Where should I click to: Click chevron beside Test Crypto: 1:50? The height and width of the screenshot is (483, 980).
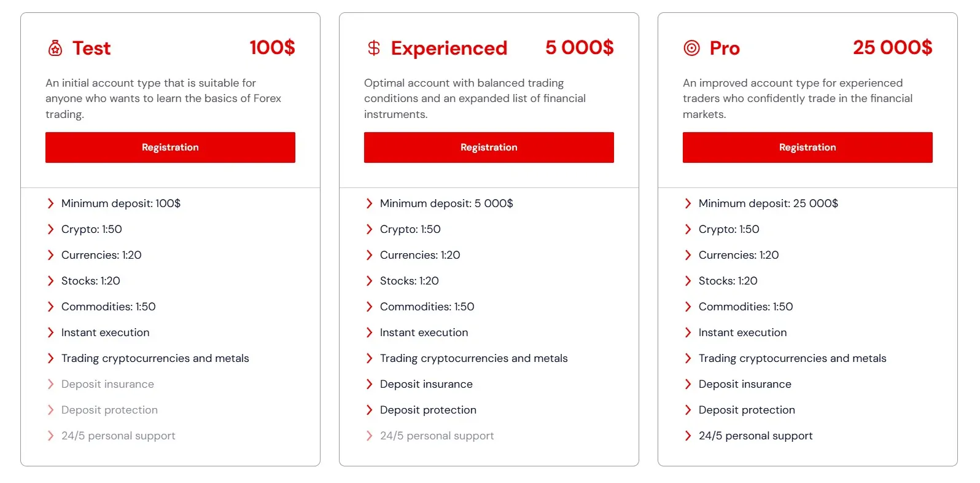[x=51, y=229]
